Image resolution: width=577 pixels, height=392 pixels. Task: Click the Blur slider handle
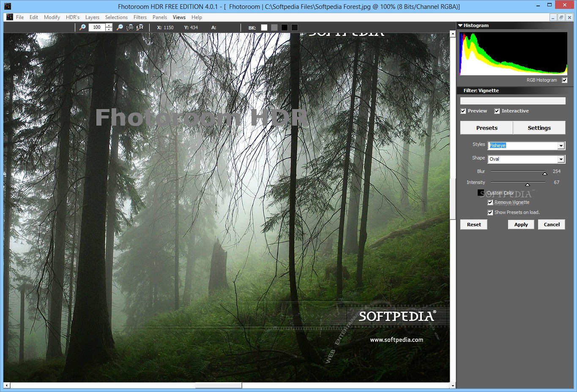pyautogui.click(x=544, y=173)
